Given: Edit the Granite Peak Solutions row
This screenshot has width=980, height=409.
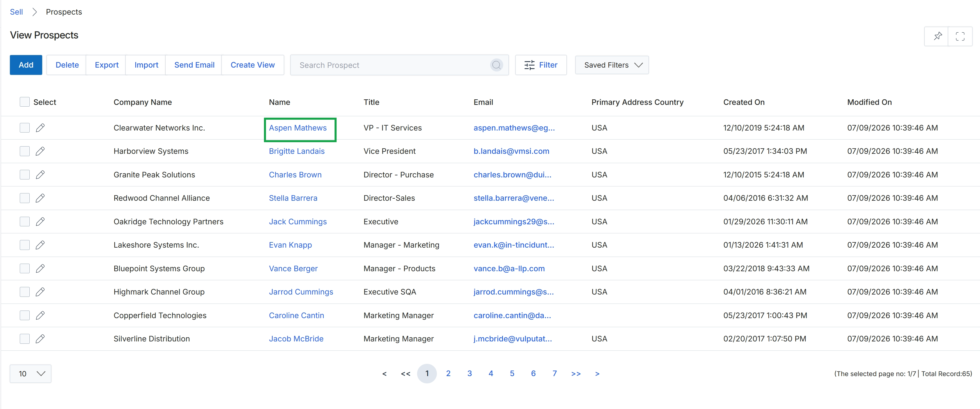Looking at the screenshot, I should coord(40,175).
